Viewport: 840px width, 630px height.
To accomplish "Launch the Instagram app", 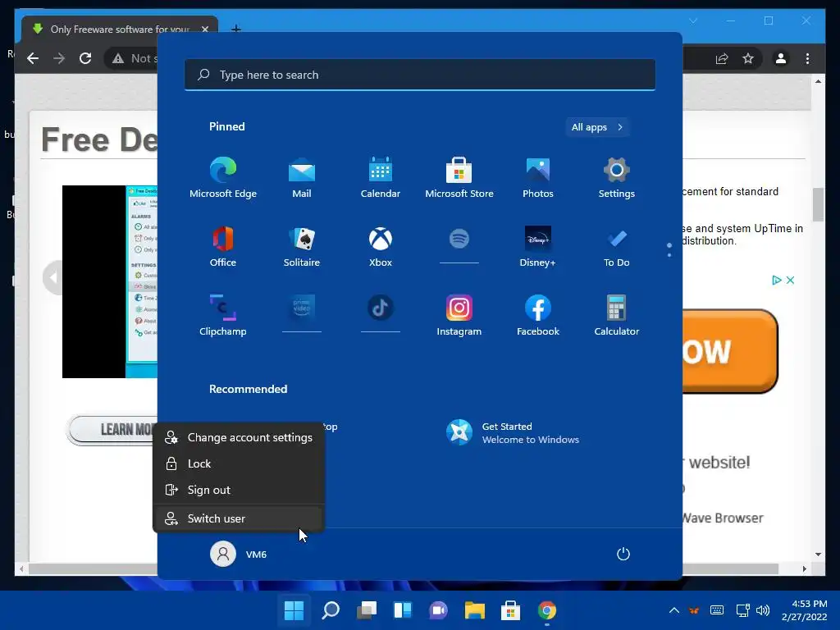I will 459,315.
